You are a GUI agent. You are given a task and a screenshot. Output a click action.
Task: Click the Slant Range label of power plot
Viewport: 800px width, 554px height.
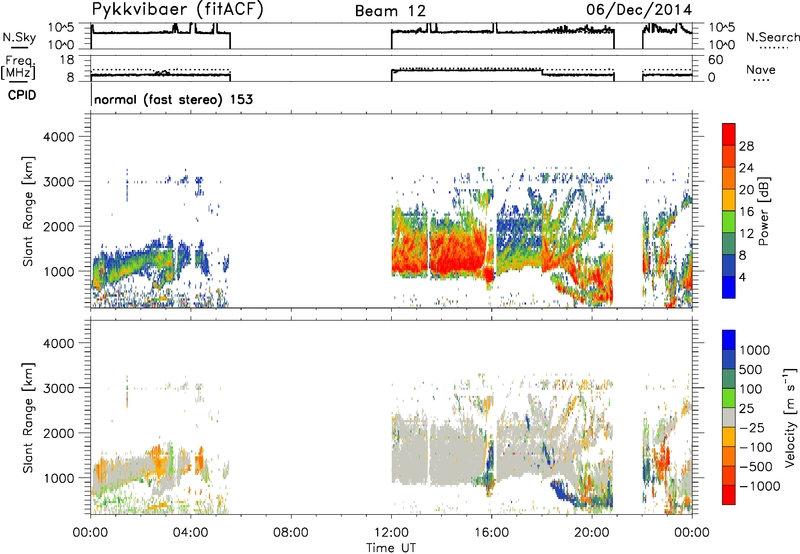coord(28,211)
